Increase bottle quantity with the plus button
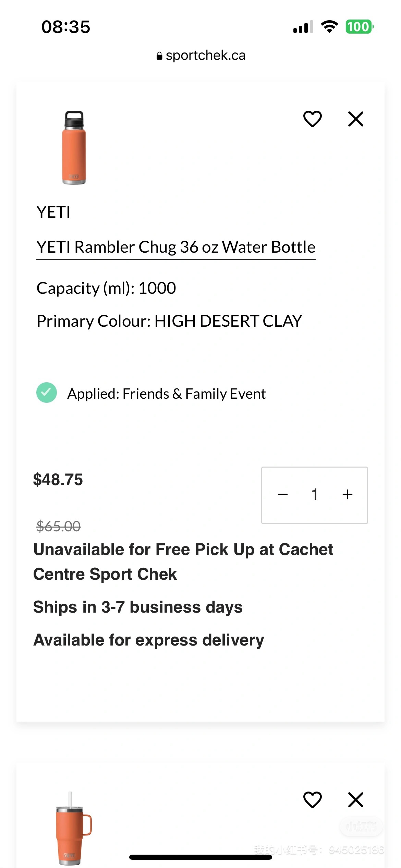 click(347, 494)
